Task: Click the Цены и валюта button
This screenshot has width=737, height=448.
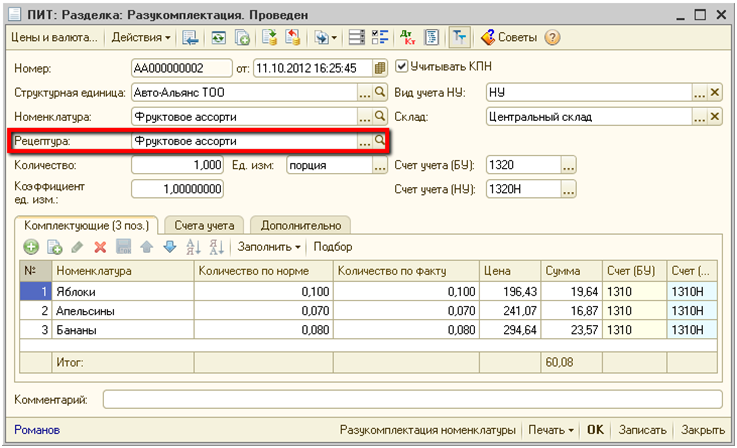Action: [x=54, y=38]
